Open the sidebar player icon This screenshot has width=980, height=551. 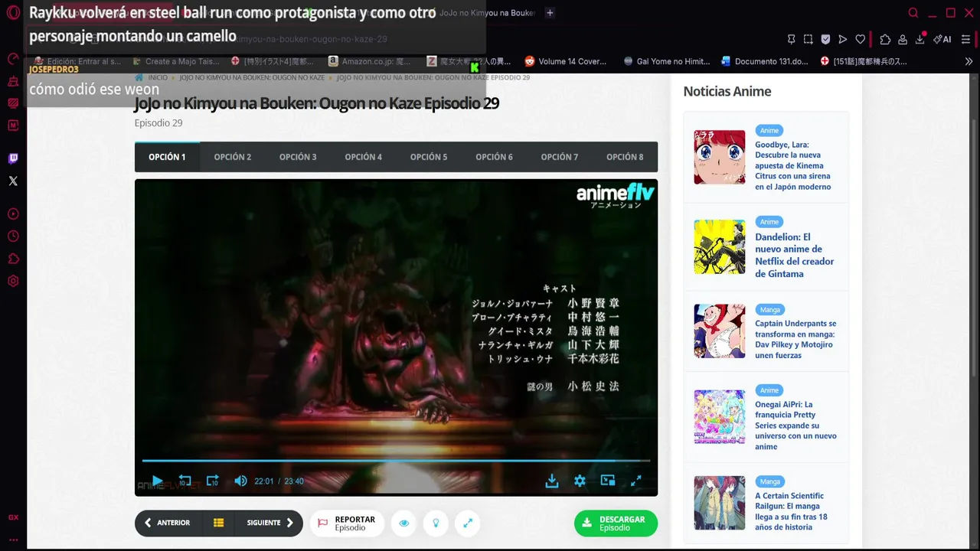click(13, 214)
